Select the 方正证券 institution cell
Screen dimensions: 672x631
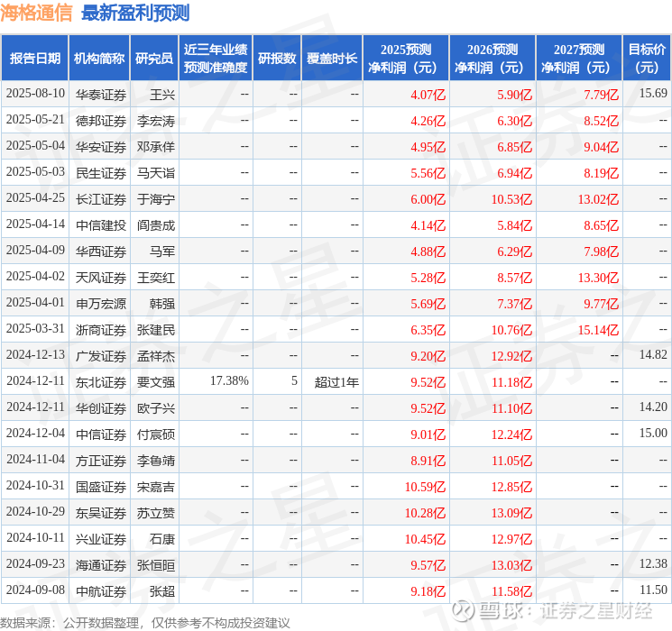(101, 461)
